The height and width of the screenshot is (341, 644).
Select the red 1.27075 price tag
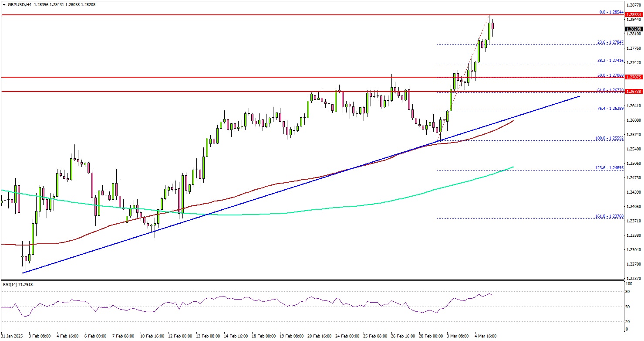click(x=634, y=77)
